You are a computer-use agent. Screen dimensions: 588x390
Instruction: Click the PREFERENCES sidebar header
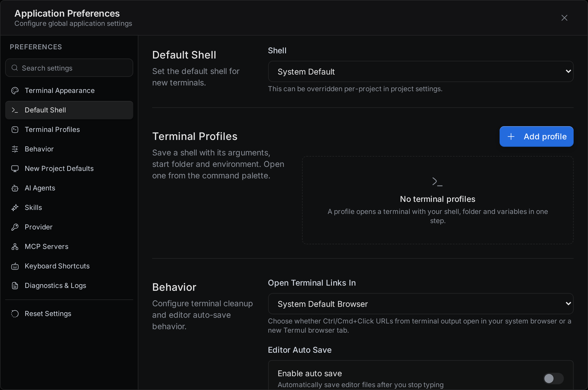click(x=36, y=47)
